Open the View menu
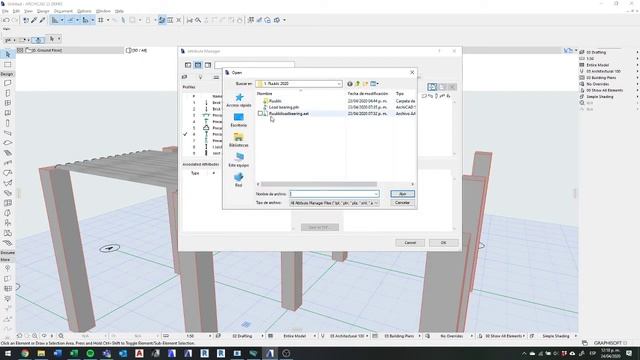The image size is (640, 360). tap(28, 11)
